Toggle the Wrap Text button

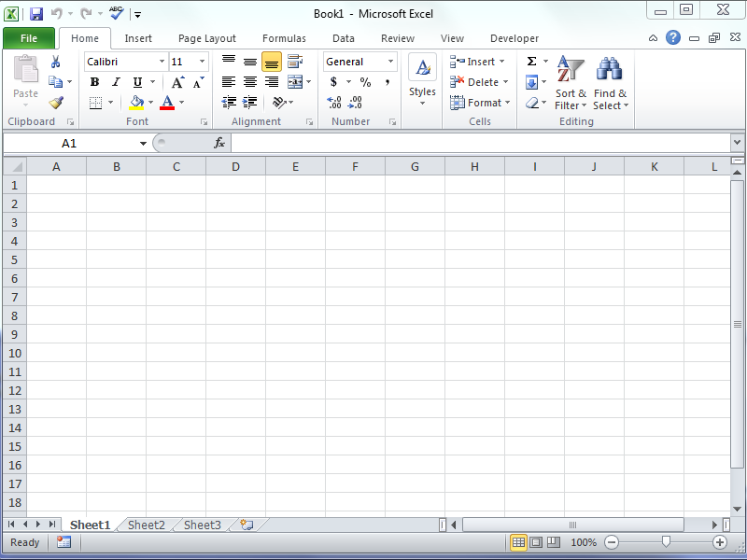click(295, 62)
